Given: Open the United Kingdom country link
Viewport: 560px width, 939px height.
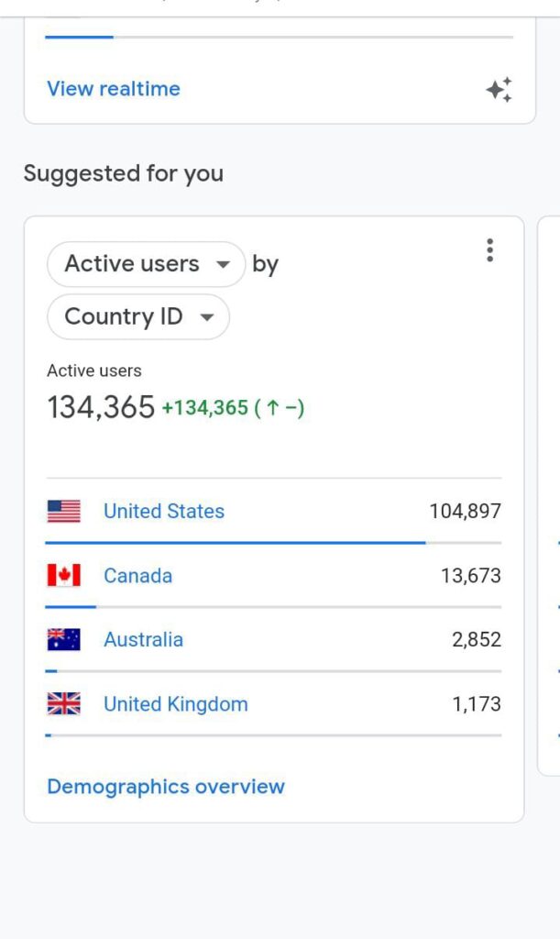Looking at the screenshot, I should [x=176, y=704].
